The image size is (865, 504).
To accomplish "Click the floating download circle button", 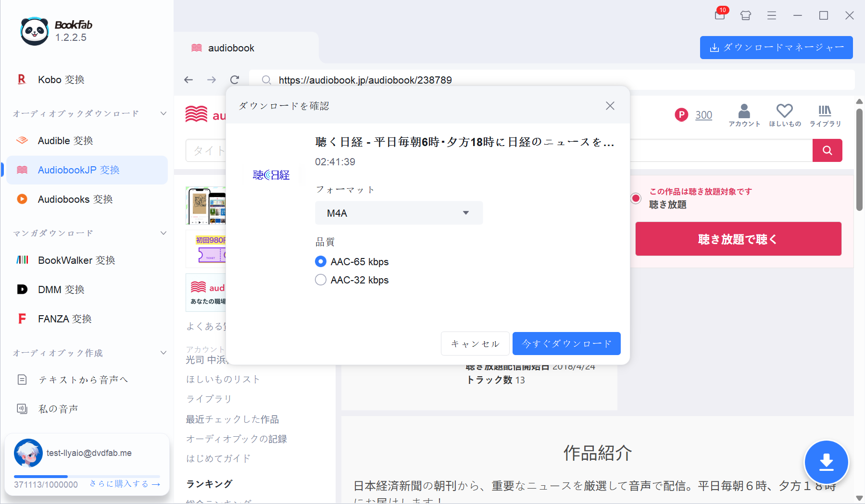I will [x=826, y=462].
